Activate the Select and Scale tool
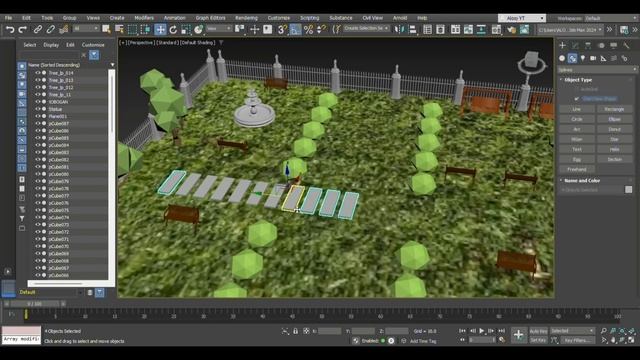640x360 pixels. pyautogui.click(x=186, y=29)
